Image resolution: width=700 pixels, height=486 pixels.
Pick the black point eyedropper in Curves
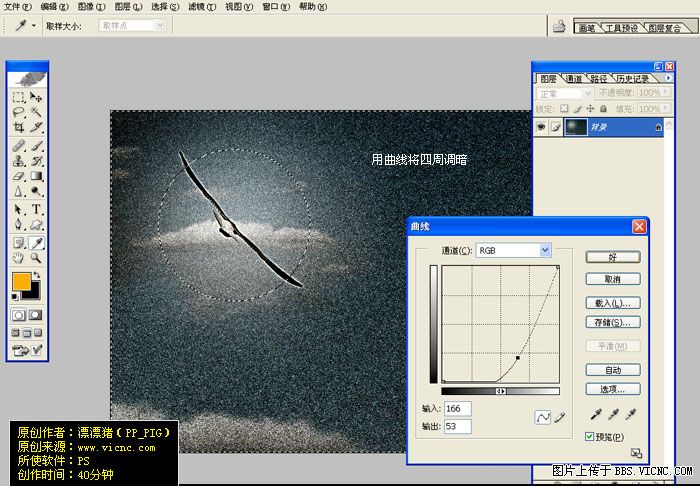coord(596,415)
